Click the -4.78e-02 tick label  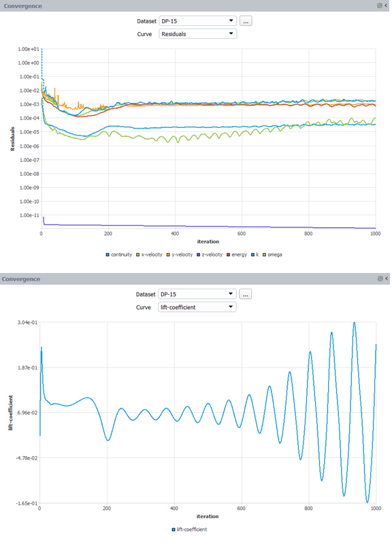pos(27,458)
